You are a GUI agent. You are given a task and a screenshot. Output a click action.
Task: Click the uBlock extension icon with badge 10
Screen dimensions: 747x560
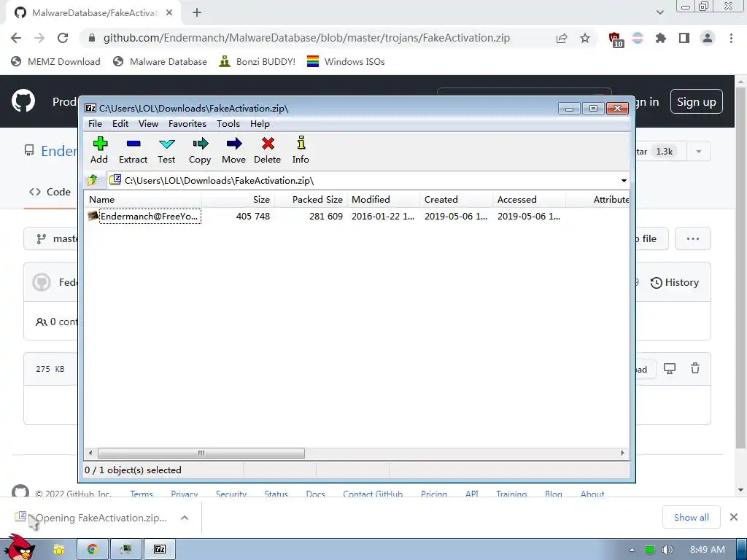pyautogui.click(x=615, y=39)
